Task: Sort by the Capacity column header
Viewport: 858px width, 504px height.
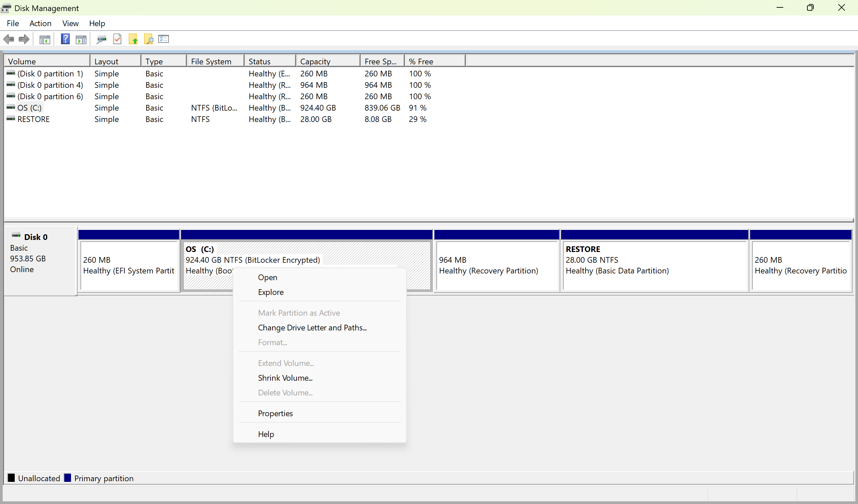Action: pyautogui.click(x=327, y=61)
